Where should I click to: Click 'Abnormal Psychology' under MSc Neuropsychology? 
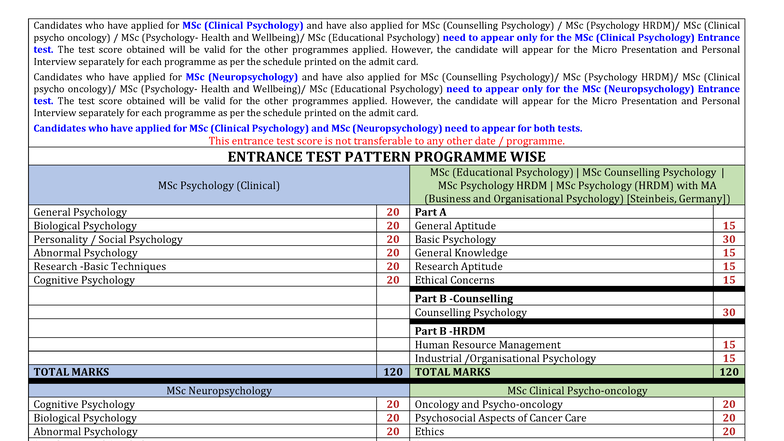coord(86,432)
